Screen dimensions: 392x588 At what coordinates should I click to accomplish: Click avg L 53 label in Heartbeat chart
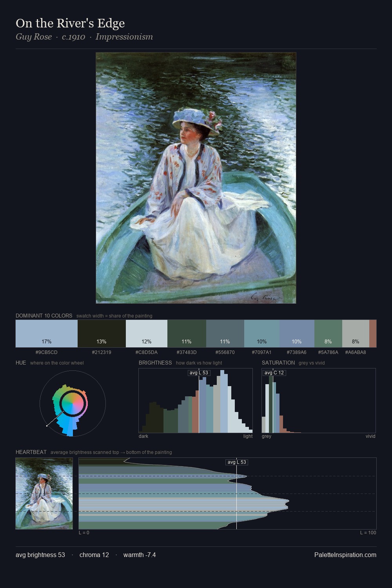tap(237, 462)
